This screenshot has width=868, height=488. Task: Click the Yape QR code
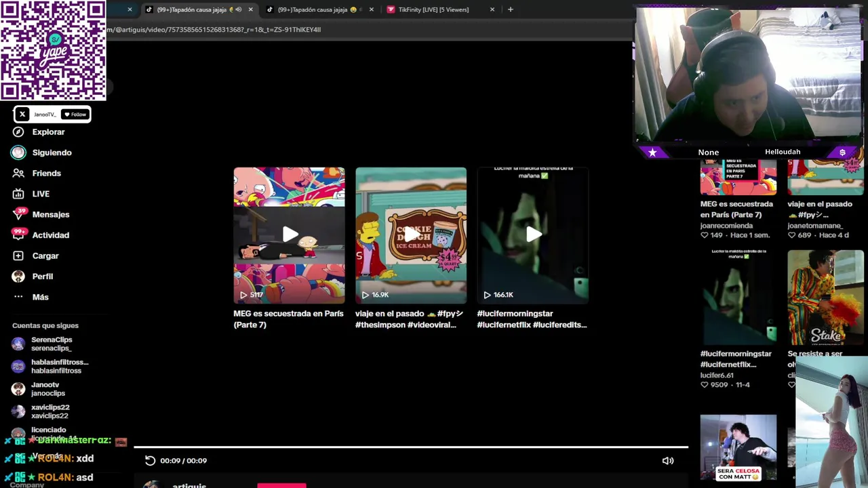click(x=53, y=50)
